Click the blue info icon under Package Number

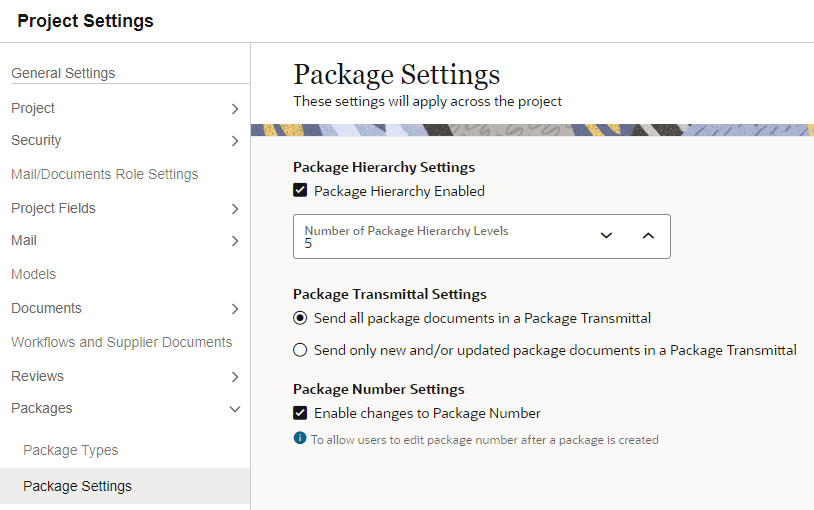click(300, 438)
